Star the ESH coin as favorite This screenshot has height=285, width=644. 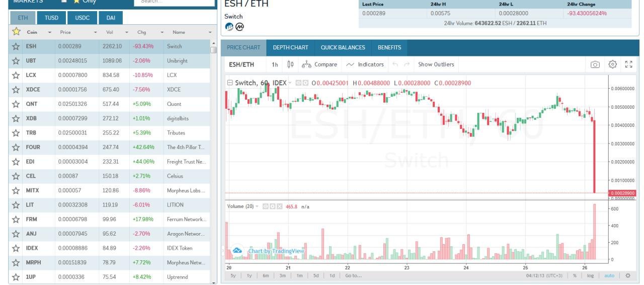point(16,46)
